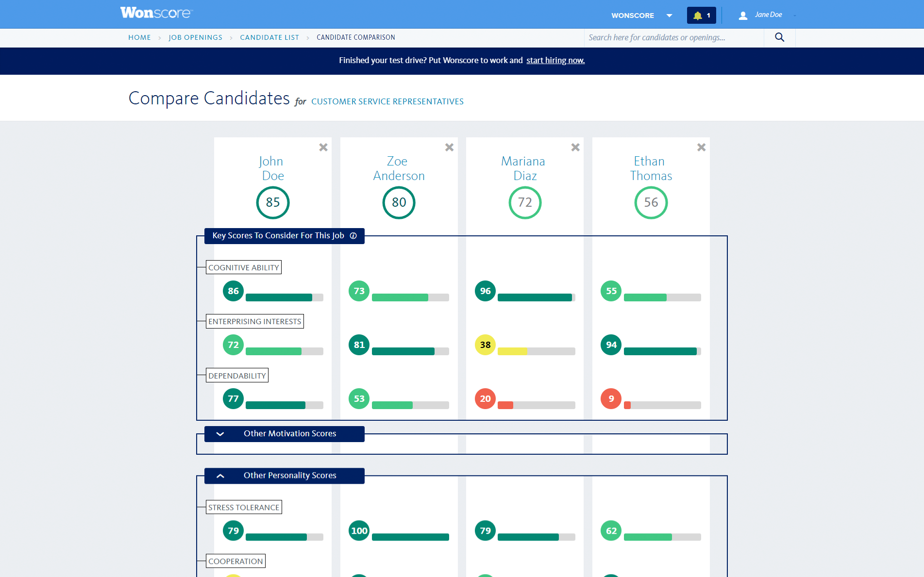Go to Home breadcrumb
Viewport: 924px width, 577px height.
tap(139, 37)
